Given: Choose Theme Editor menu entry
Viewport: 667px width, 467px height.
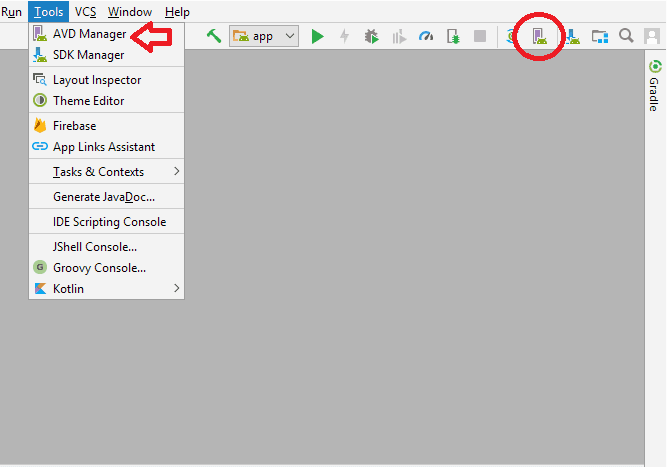Looking at the screenshot, I should point(106,101).
